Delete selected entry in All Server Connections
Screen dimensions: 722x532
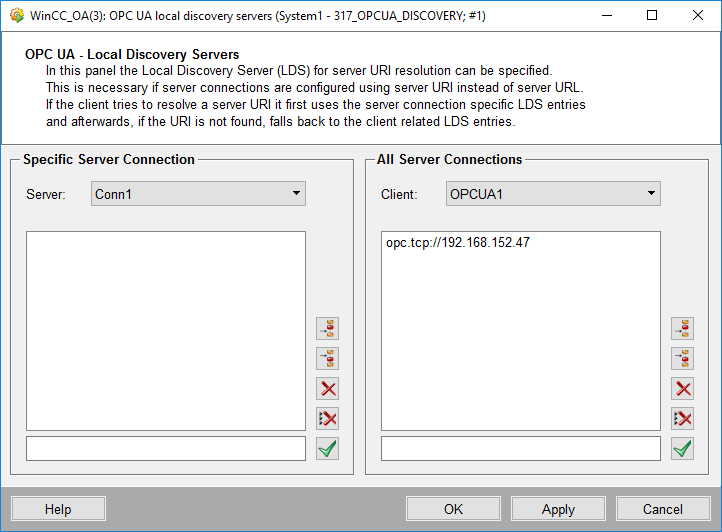pos(682,389)
